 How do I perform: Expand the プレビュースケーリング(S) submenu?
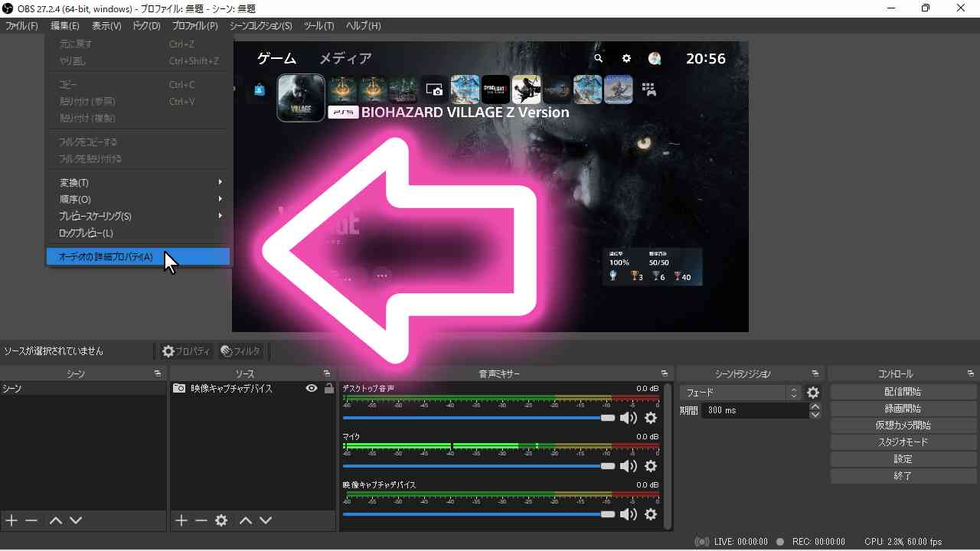[139, 217]
